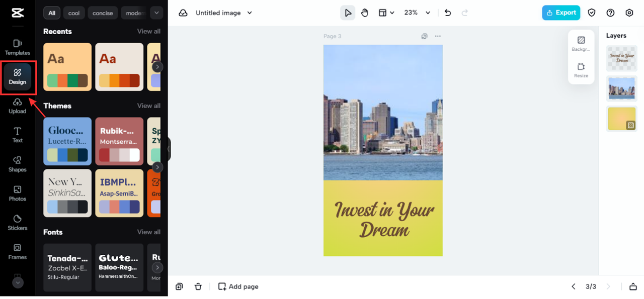Open the layout view dropdown
This screenshot has height=299, width=644.
(386, 13)
